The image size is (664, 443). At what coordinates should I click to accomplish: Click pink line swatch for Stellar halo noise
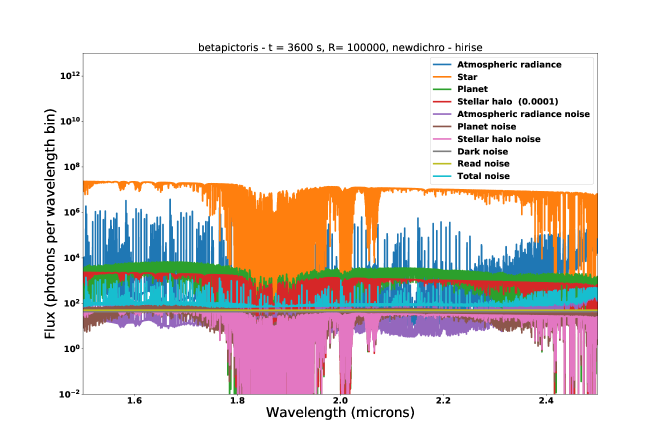442,139
